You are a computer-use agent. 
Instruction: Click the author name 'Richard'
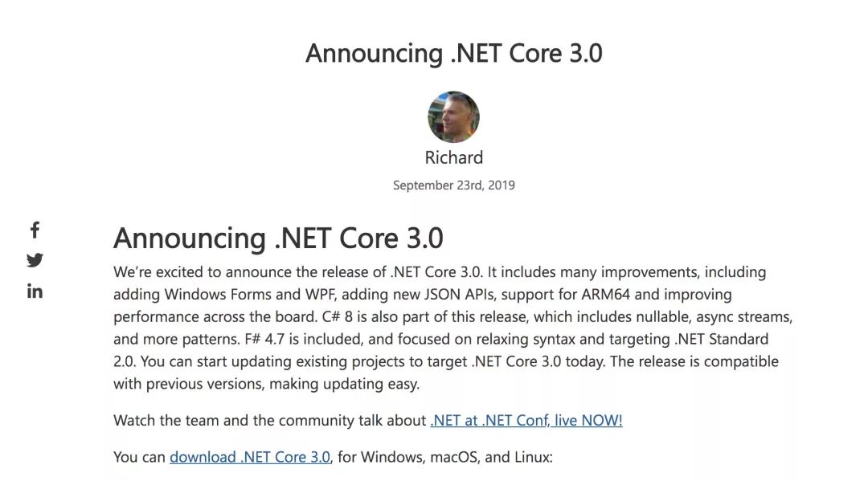pos(453,157)
